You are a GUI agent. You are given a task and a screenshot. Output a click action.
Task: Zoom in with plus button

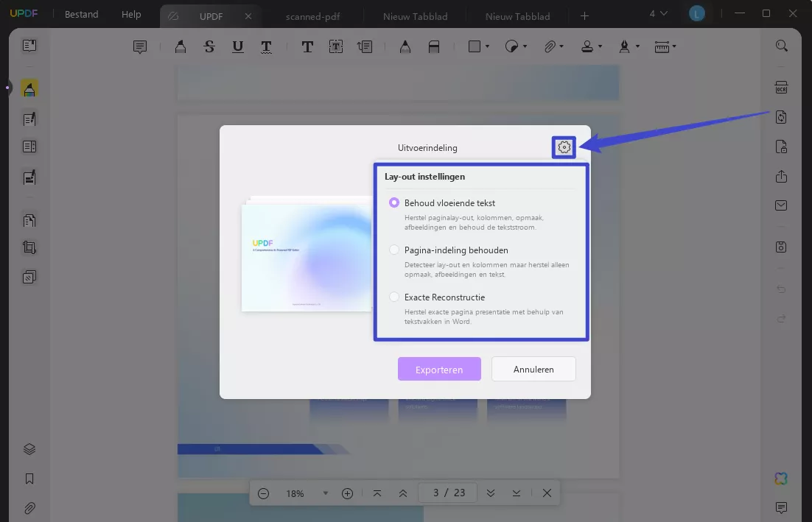(348, 493)
